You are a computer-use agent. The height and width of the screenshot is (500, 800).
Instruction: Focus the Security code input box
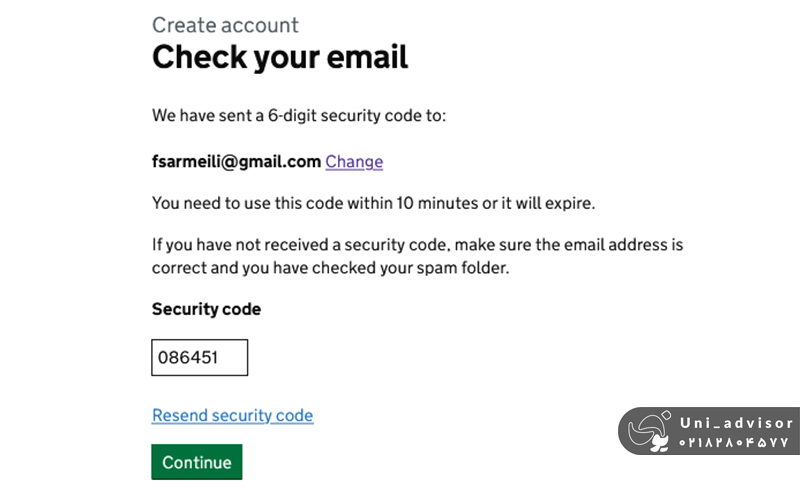pos(199,357)
